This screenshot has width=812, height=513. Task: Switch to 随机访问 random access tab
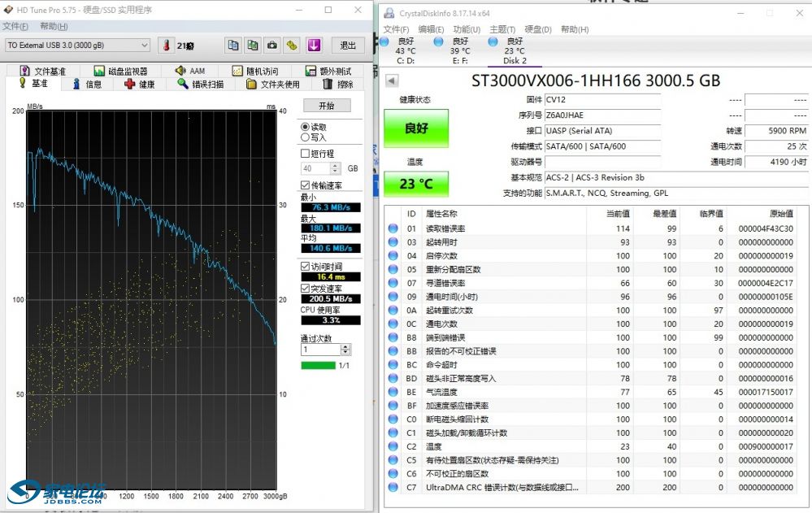tap(254, 71)
